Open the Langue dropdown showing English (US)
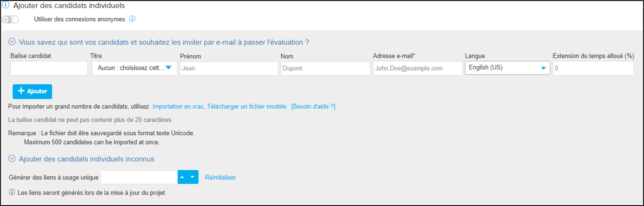The height and width of the screenshot is (206, 644). click(x=507, y=68)
